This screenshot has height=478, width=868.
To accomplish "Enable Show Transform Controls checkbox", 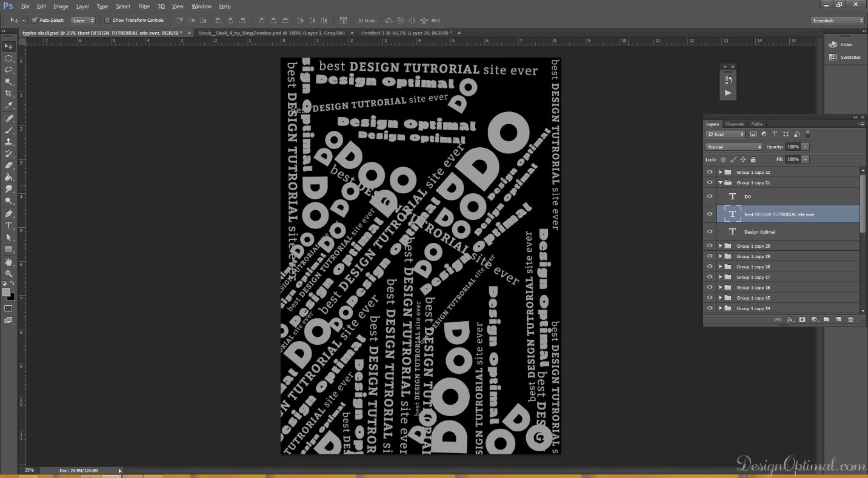I will tap(107, 20).
